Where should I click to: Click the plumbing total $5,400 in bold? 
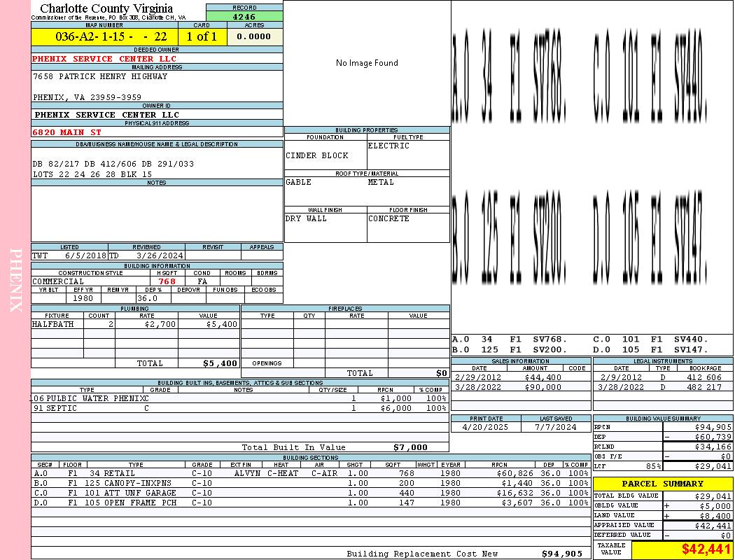point(220,363)
